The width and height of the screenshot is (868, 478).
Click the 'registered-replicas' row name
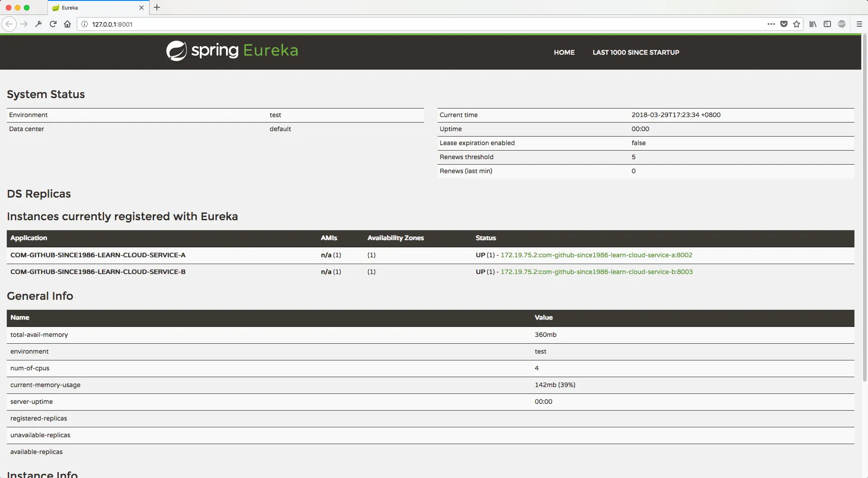point(38,418)
